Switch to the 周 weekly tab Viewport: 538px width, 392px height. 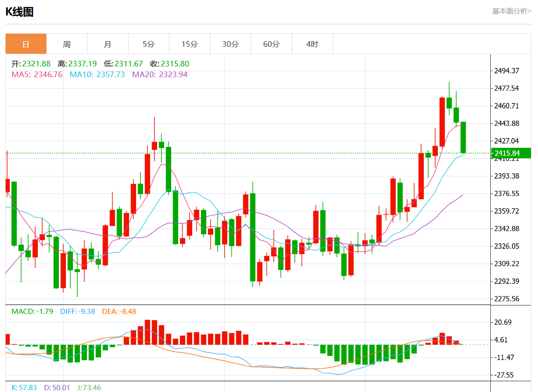click(x=67, y=44)
